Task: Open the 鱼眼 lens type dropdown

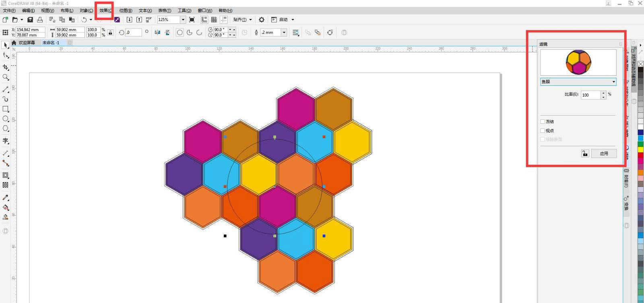Action: [x=578, y=82]
